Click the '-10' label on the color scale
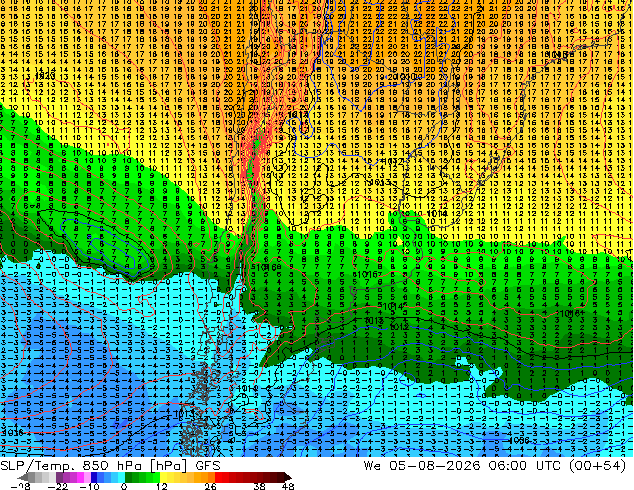 pos(89,486)
